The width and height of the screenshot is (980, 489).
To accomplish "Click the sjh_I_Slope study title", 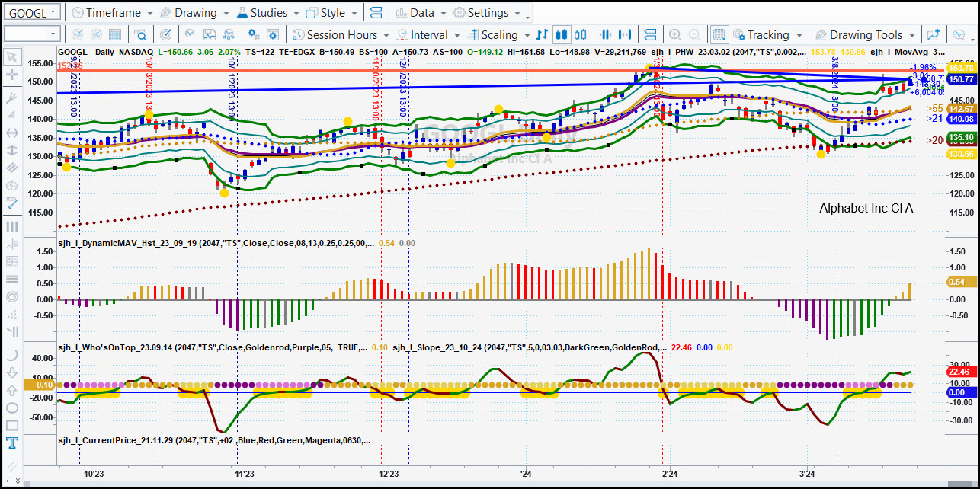I will point(528,347).
